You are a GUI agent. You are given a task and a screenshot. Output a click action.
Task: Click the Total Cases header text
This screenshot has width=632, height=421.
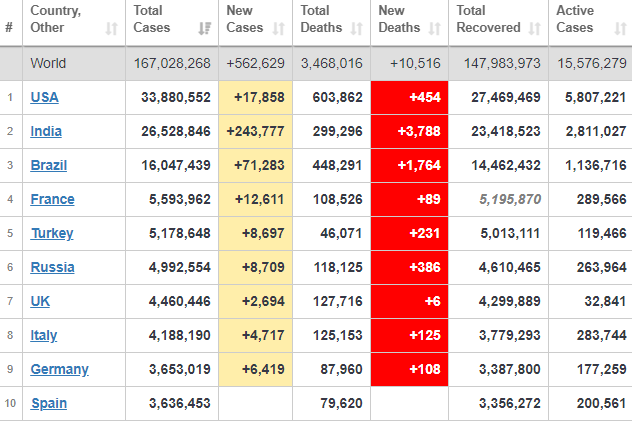tap(152, 19)
